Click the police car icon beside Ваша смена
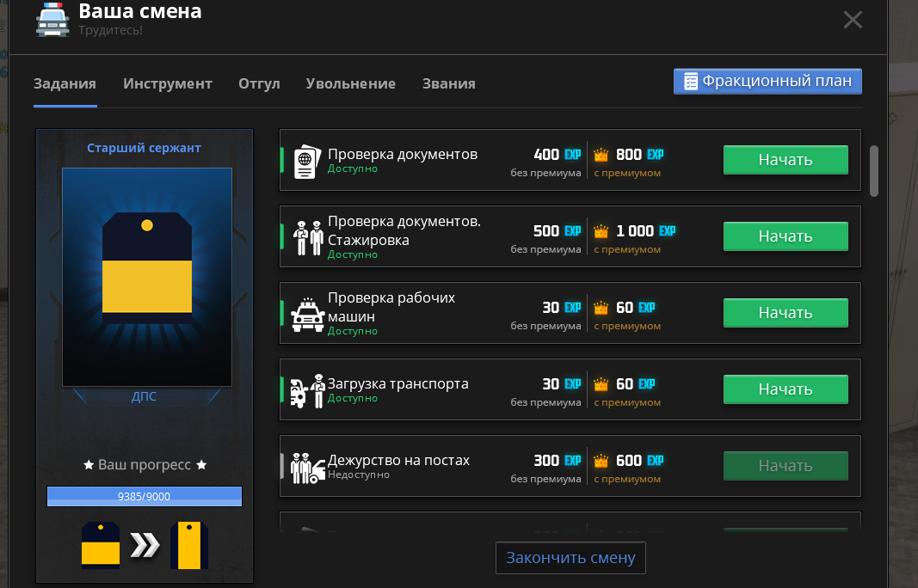Screen dimensions: 918x588 coord(52,20)
